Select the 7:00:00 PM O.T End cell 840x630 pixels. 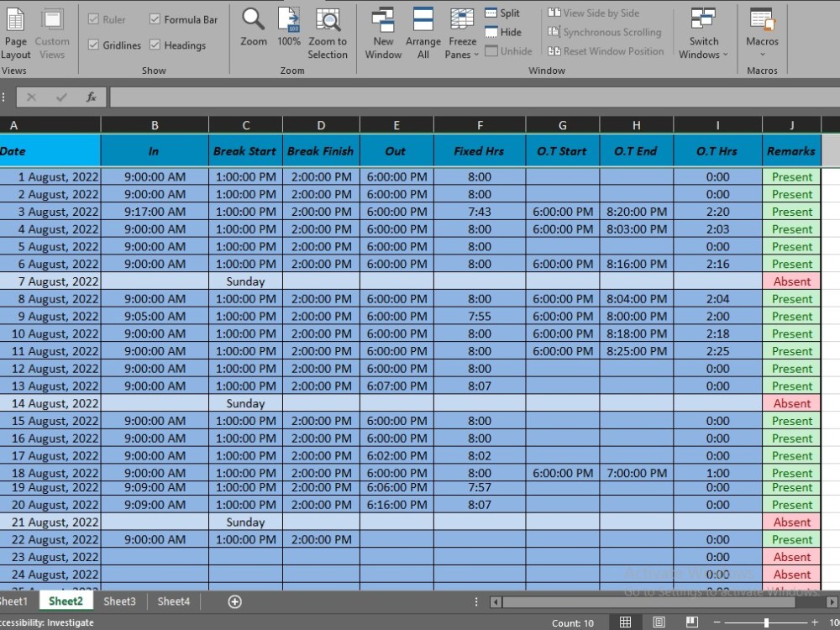pyautogui.click(x=637, y=473)
